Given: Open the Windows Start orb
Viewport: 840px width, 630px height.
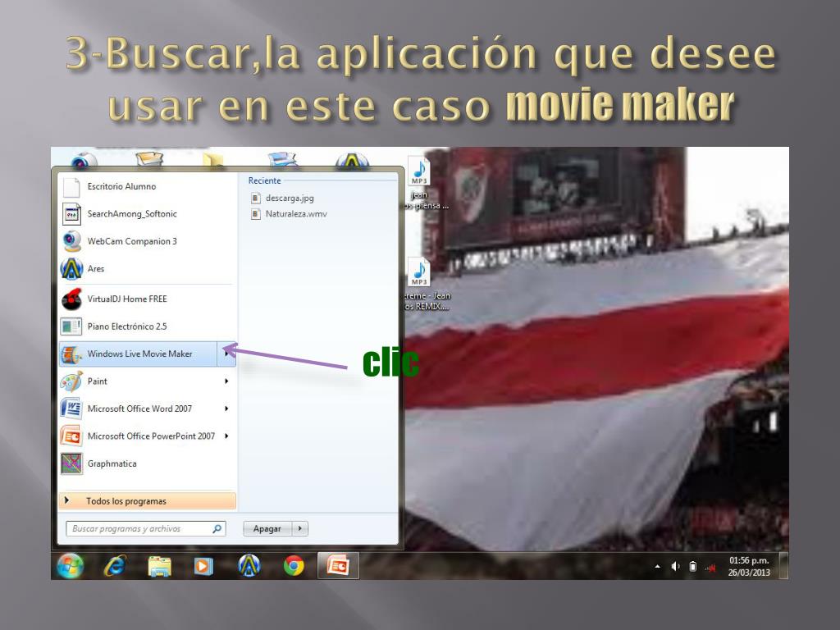Looking at the screenshot, I should [x=71, y=566].
